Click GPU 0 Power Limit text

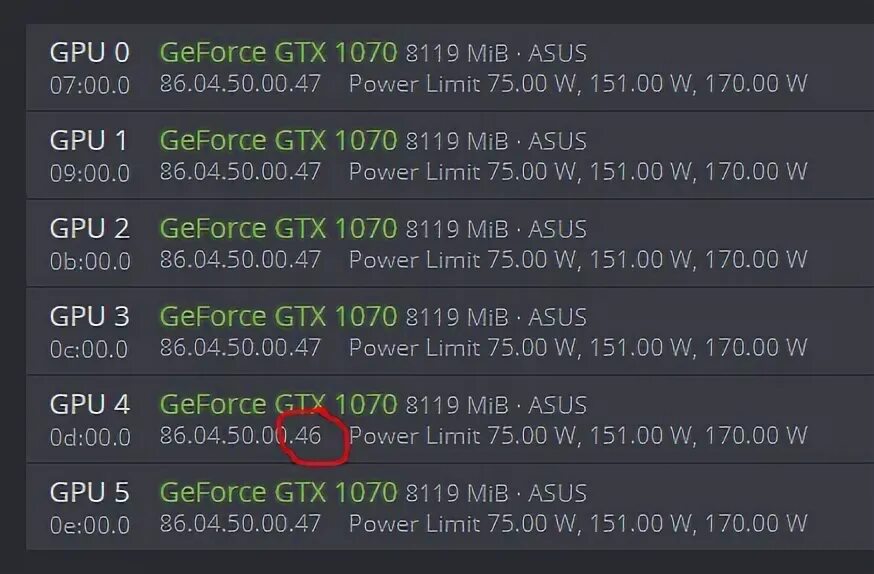pyautogui.click(x=578, y=84)
